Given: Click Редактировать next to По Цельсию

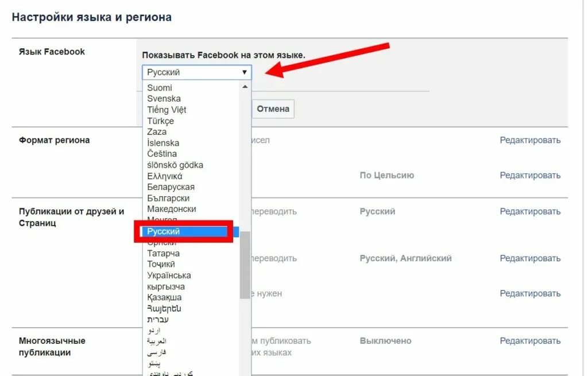Looking at the screenshot, I should tap(530, 176).
